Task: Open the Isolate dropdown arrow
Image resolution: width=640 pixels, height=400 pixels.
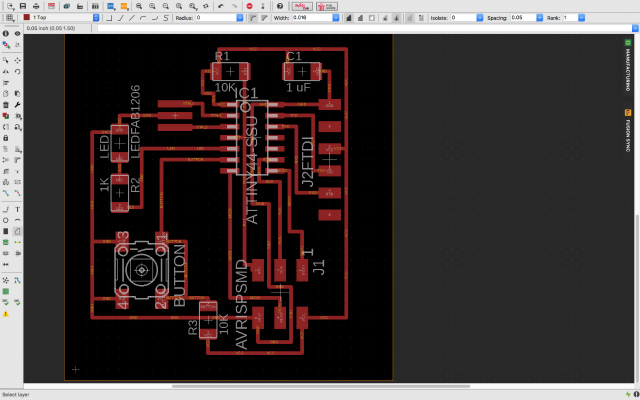Action: (x=480, y=18)
